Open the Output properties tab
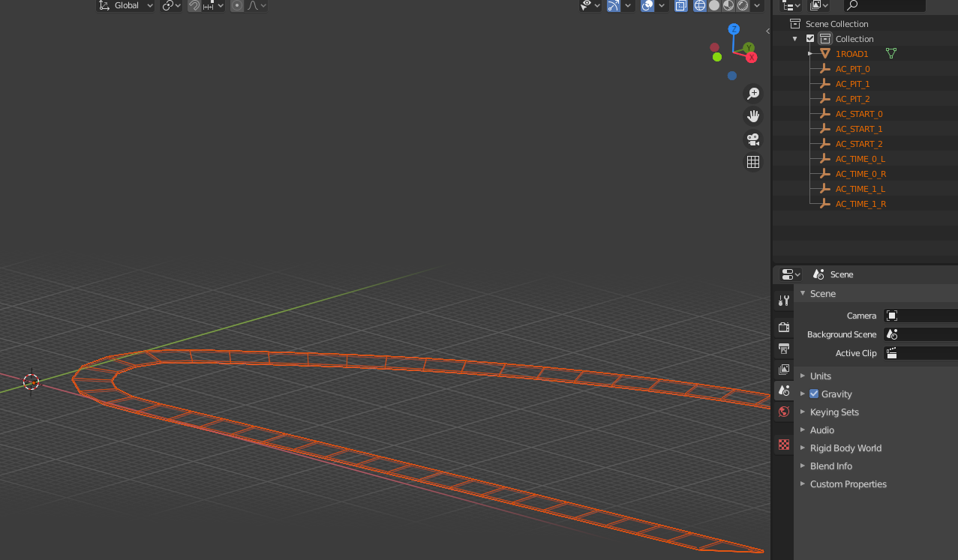Screen dimensions: 958x560 tap(784, 349)
